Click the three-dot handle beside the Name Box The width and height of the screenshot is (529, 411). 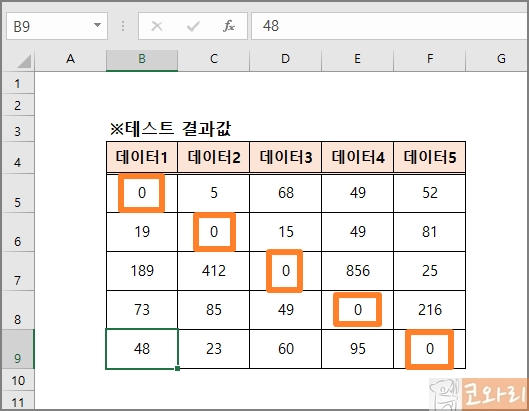point(123,26)
